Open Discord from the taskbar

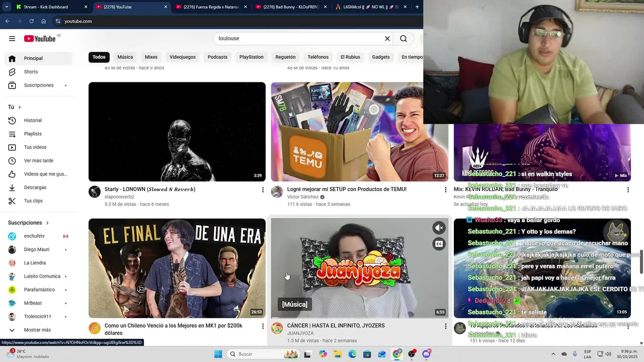click(x=427, y=354)
